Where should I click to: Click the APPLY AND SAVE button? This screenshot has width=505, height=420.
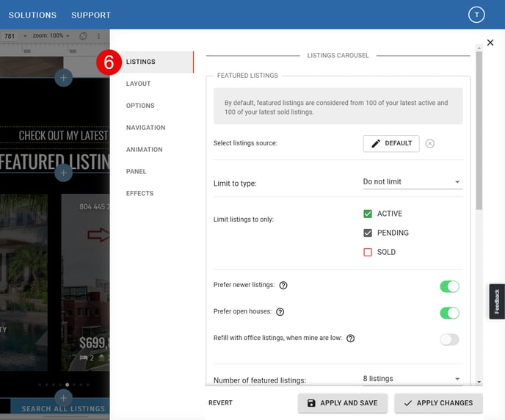(x=342, y=403)
